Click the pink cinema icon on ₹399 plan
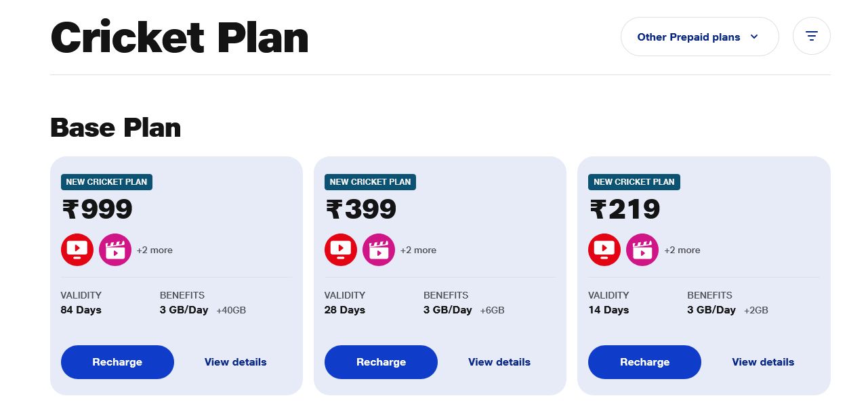The image size is (868, 417). [379, 250]
